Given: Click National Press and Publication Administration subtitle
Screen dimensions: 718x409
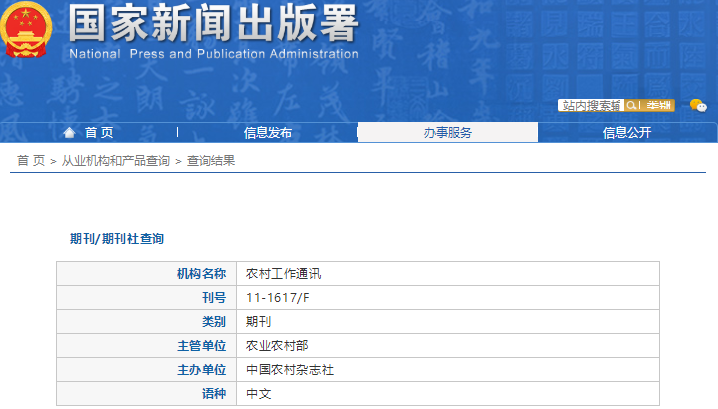Looking at the screenshot, I should pos(214,54).
